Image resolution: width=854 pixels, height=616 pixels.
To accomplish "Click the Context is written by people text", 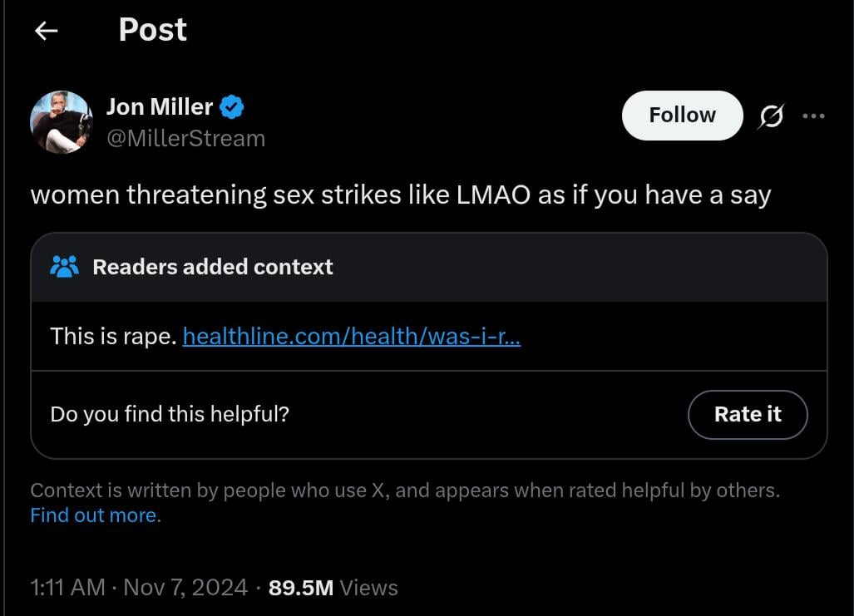I will pyautogui.click(x=405, y=490).
